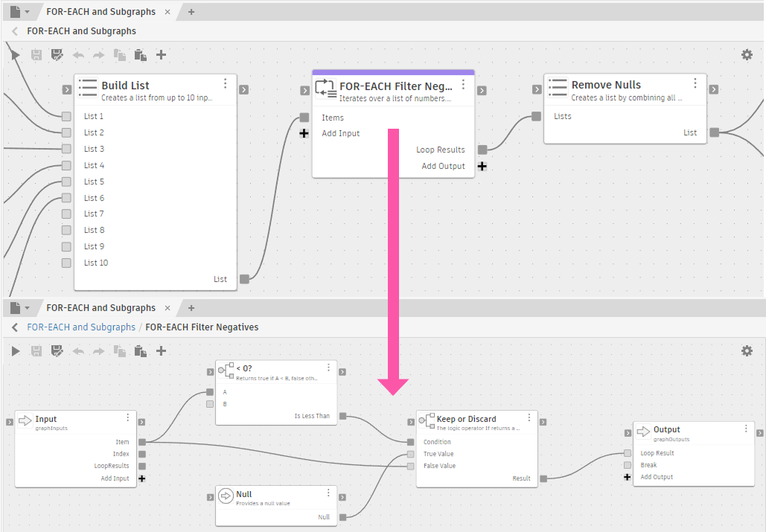Select the Index output port on Input node
The image size is (766, 532).
coord(141,454)
